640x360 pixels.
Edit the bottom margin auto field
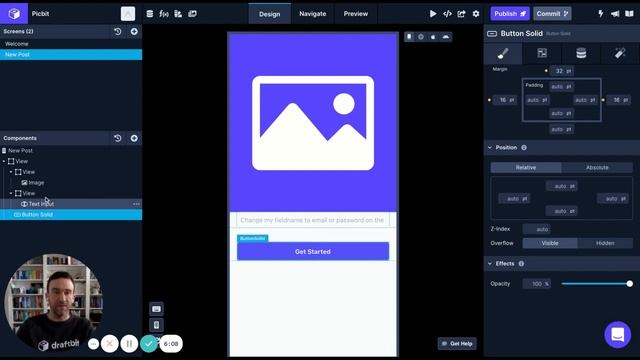[561, 129]
